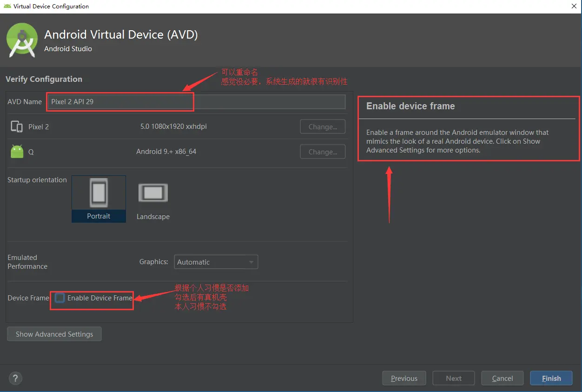Click the 'Q' release name text

click(x=31, y=152)
